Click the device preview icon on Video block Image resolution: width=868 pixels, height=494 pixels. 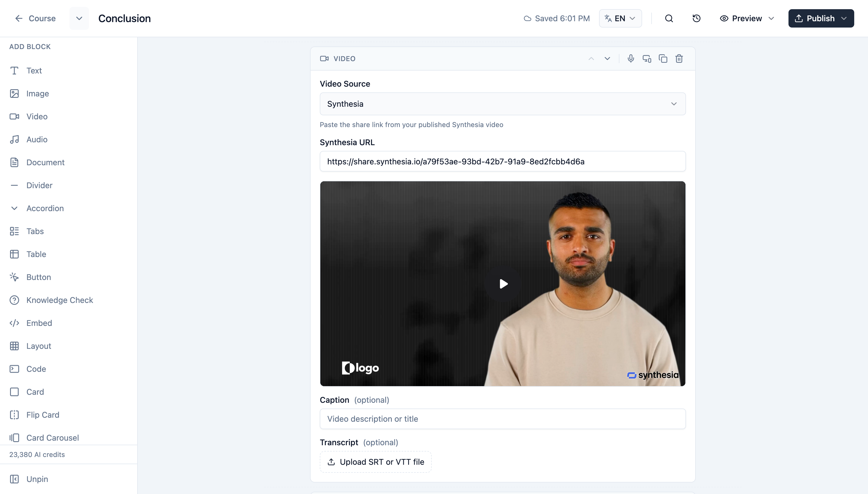click(x=647, y=58)
